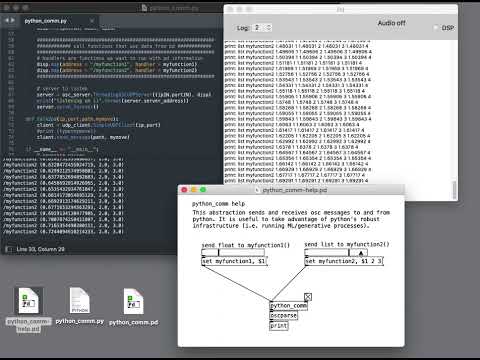Screen dimensions: 480x360
Task: Close the python_comm.py editor tab
Action: click(x=92, y=21)
